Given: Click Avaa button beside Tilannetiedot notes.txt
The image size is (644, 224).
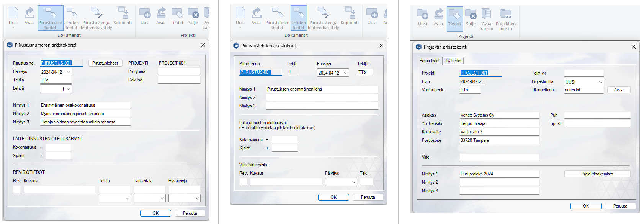Looking at the screenshot, I should [619, 90].
